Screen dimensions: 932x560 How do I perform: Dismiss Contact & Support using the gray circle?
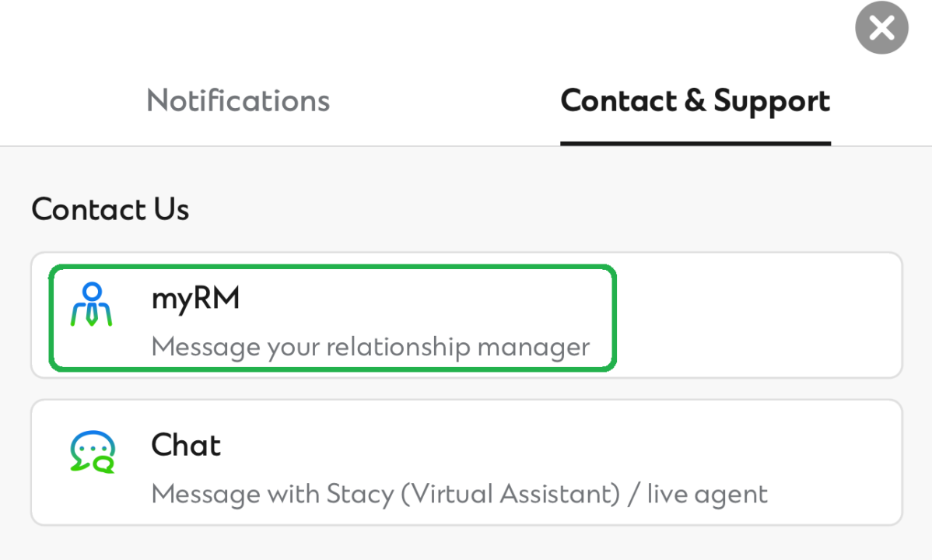881,29
